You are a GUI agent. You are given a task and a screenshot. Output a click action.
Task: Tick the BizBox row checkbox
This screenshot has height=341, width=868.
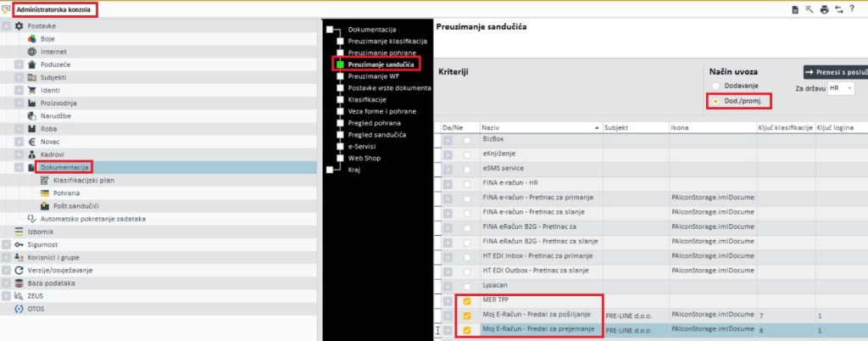467,139
